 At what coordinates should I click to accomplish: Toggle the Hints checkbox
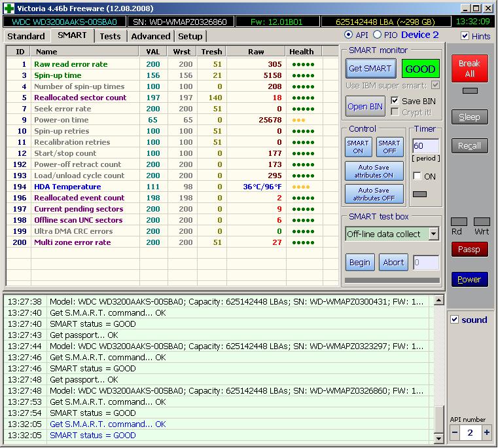coord(465,35)
